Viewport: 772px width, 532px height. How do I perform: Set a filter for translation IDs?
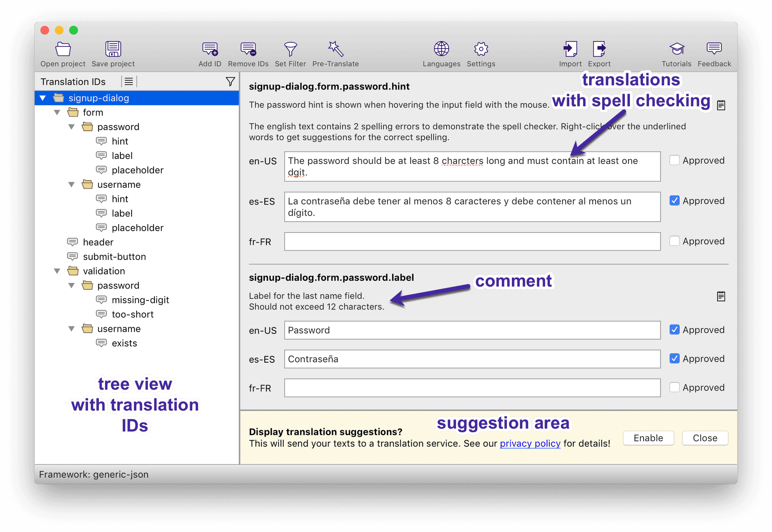[290, 52]
